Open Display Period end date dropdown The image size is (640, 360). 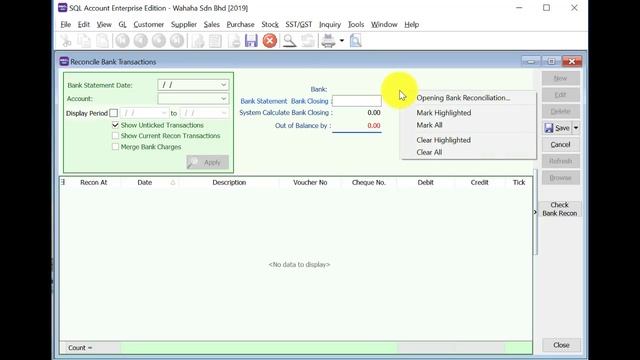[224, 113]
